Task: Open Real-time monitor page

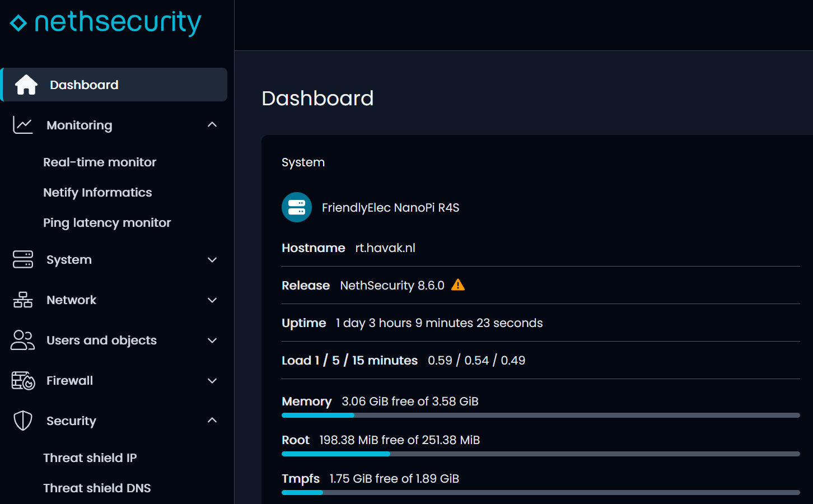Action: (100, 162)
